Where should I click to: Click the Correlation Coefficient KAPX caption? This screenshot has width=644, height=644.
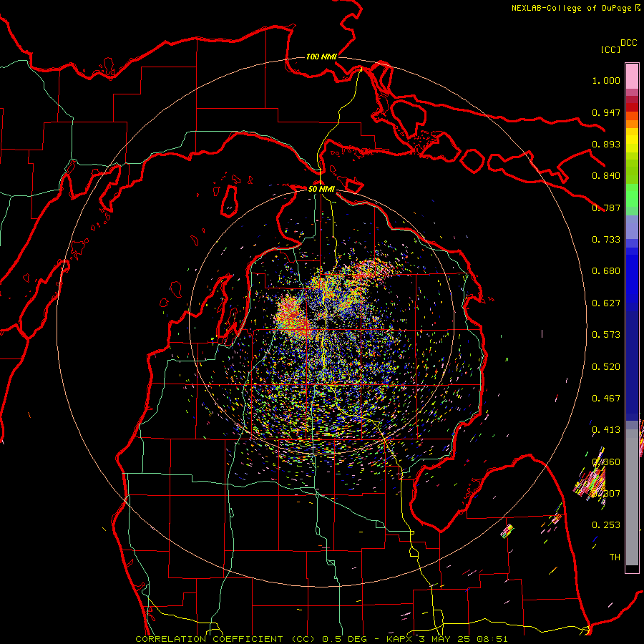(321, 639)
